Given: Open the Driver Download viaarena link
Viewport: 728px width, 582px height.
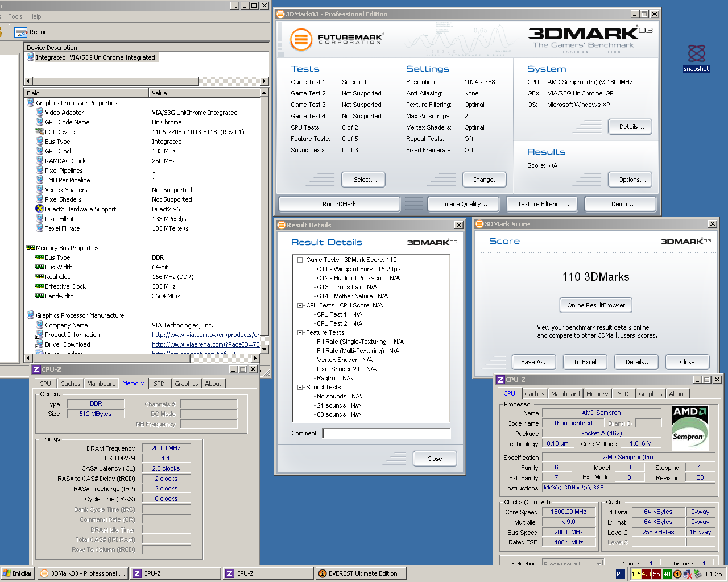Looking at the screenshot, I should pos(206,344).
